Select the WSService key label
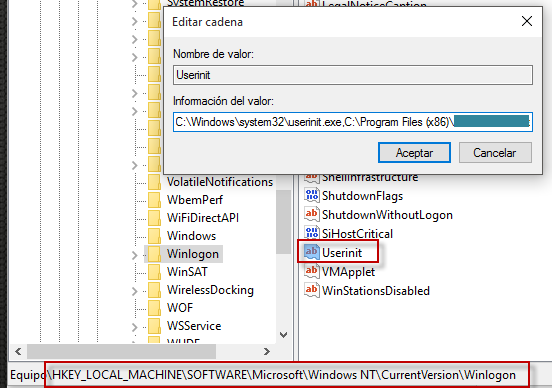The height and width of the screenshot is (388, 552). 194,326
